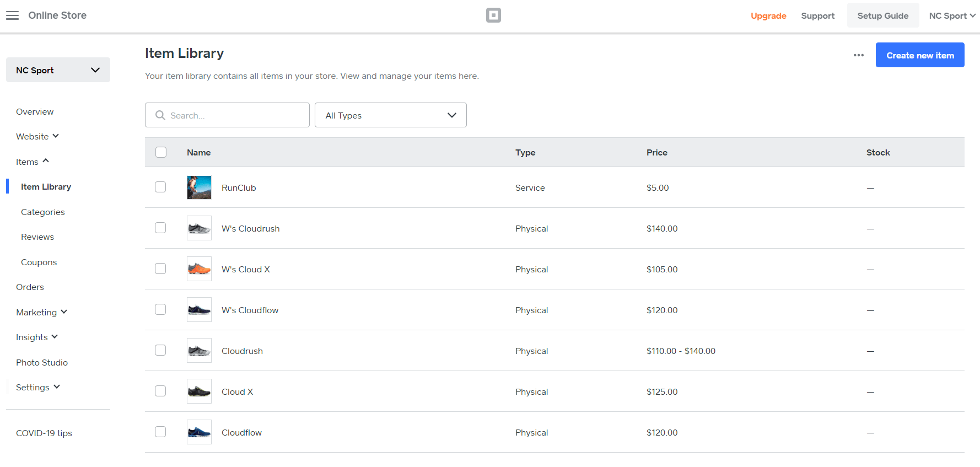The width and height of the screenshot is (980, 467).
Task: Click the $110.00 - $140.00 price cell
Action: [681, 351]
